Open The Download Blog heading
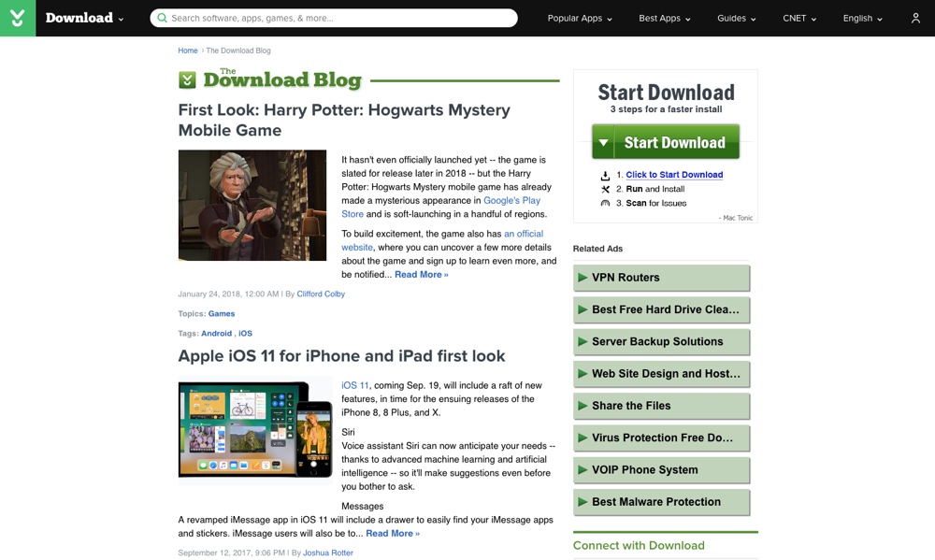 (x=282, y=79)
